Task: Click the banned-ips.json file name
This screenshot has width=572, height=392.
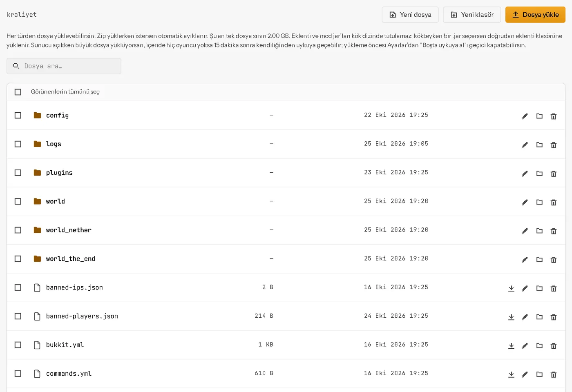Action: coord(74,287)
